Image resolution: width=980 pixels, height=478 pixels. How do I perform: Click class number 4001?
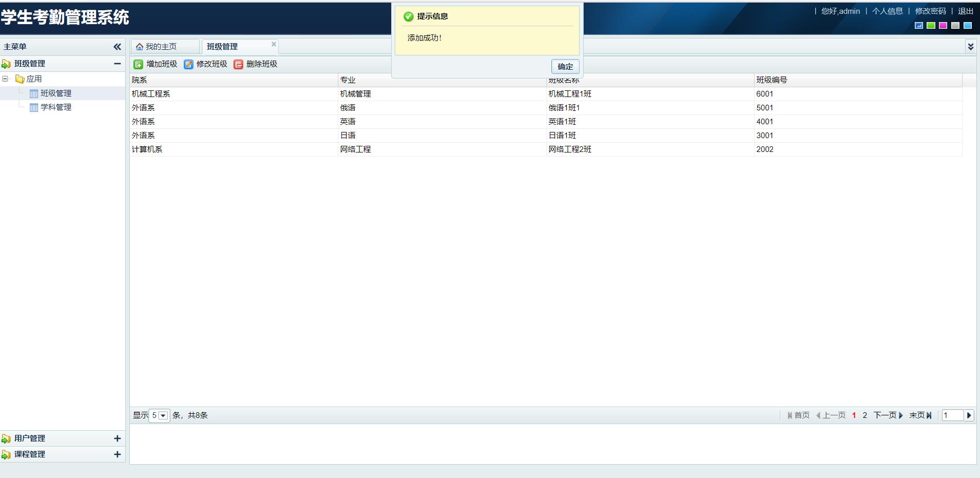pyautogui.click(x=764, y=122)
